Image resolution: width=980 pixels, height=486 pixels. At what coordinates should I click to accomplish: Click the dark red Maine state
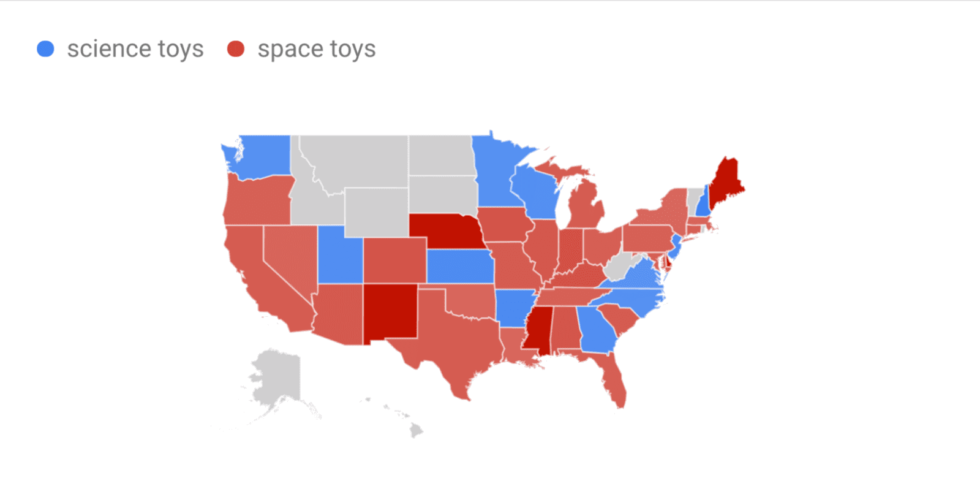click(x=726, y=181)
